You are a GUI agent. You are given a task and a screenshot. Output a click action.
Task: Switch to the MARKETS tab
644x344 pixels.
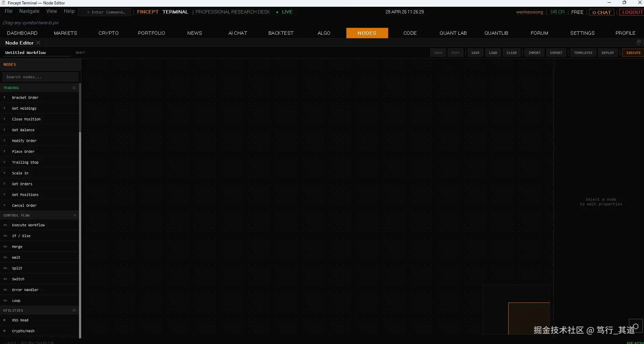(x=66, y=33)
